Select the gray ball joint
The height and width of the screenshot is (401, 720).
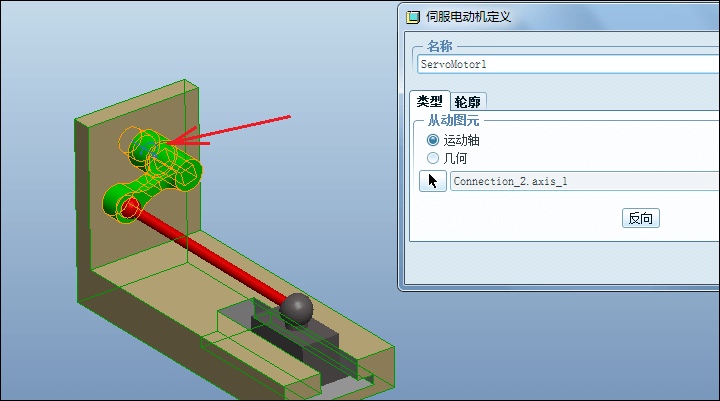click(x=296, y=310)
